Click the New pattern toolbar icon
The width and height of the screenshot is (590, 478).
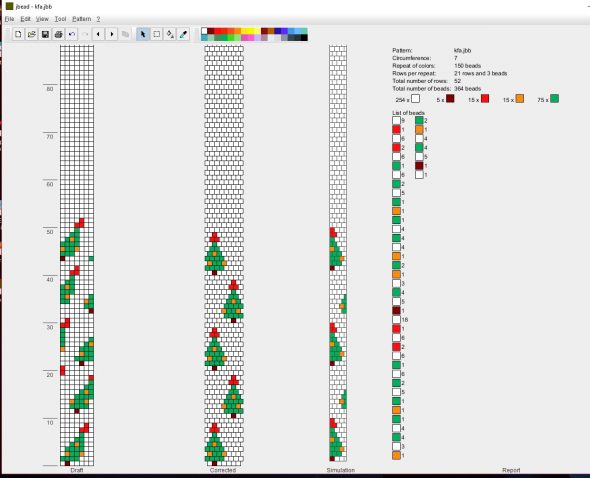pyautogui.click(x=18, y=34)
